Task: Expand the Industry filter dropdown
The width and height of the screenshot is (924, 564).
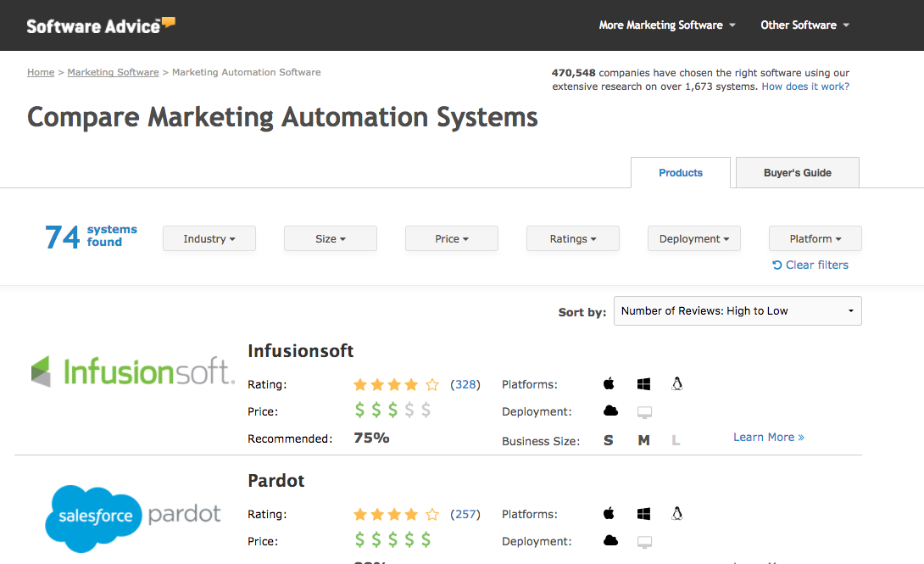Action: click(209, 239)
